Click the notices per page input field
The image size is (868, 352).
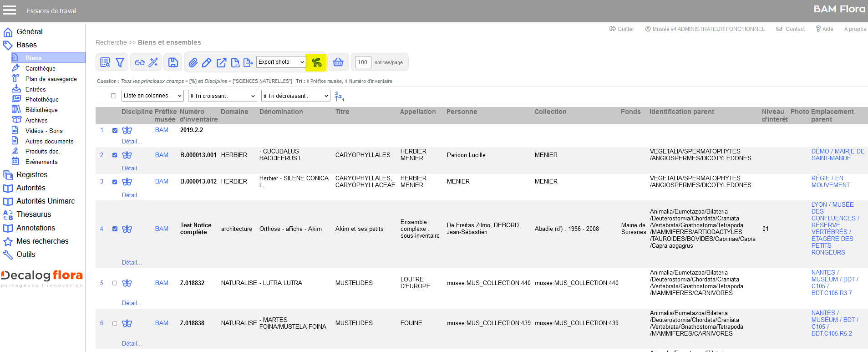[363, 62]
